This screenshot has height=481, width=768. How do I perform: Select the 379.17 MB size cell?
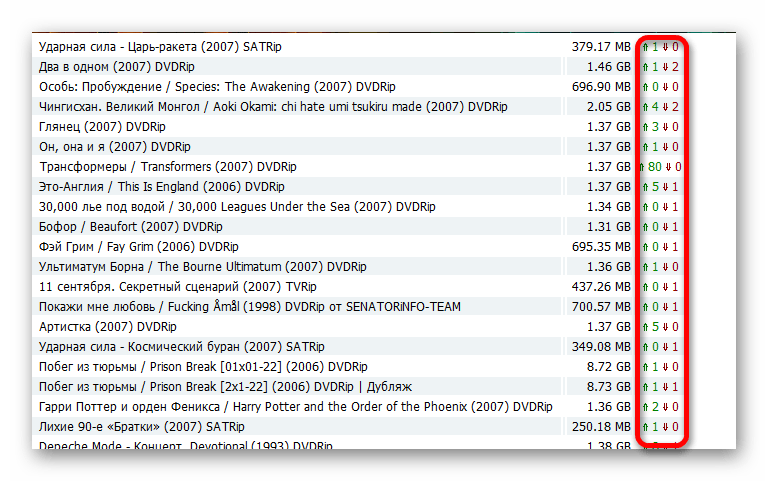pos(601,47)
